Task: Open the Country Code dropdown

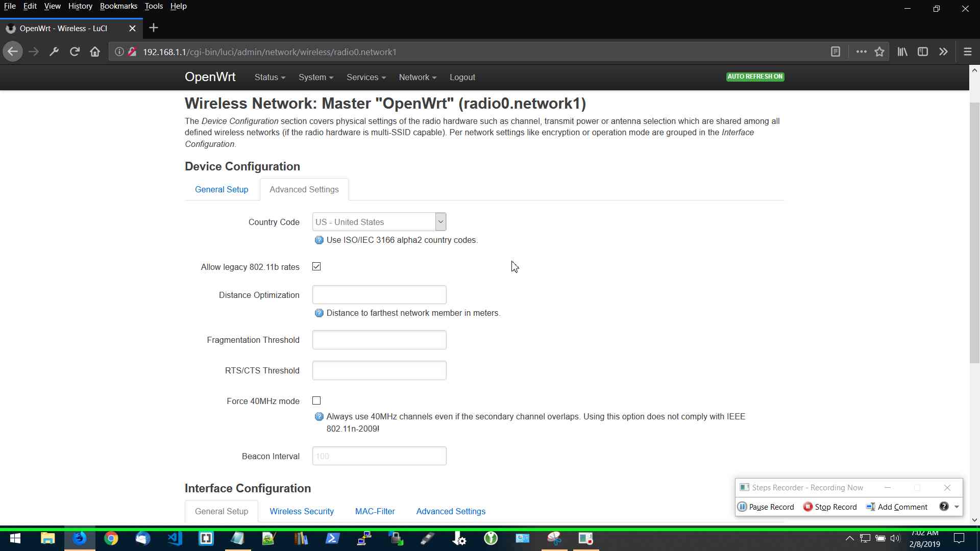Action: 379,222
